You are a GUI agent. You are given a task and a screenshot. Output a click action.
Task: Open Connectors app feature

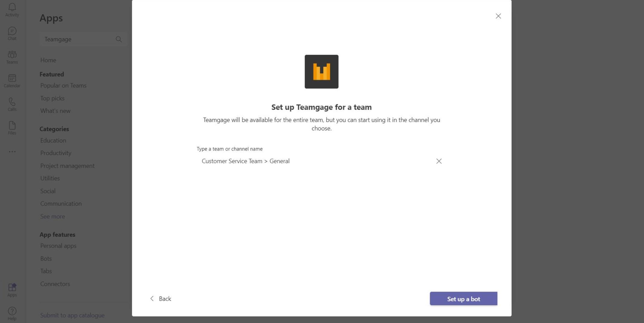point(55,284)
